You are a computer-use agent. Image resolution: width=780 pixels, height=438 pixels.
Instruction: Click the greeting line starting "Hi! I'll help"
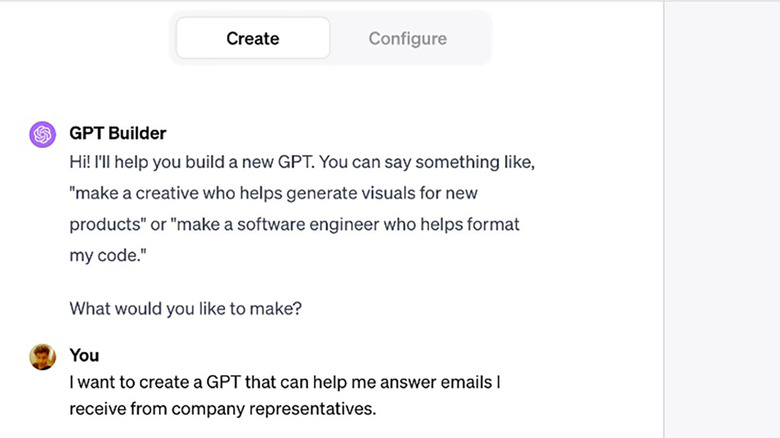[308, 161]
